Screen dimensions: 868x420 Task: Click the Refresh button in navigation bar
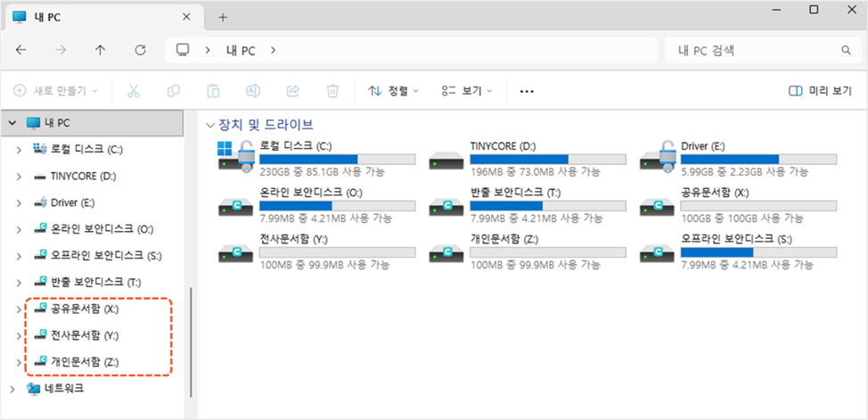[140, 51]
